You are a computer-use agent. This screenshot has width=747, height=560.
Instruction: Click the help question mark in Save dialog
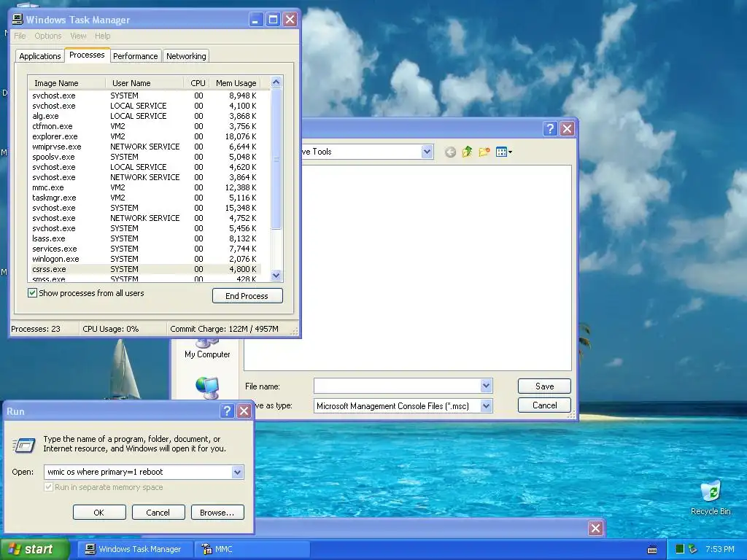[x=550, y=128]
